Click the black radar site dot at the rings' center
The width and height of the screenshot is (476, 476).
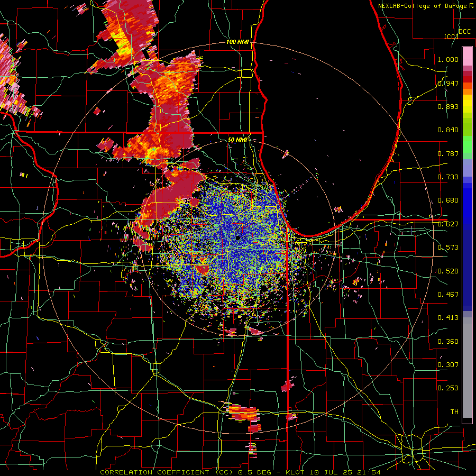[x=237, y=238]
